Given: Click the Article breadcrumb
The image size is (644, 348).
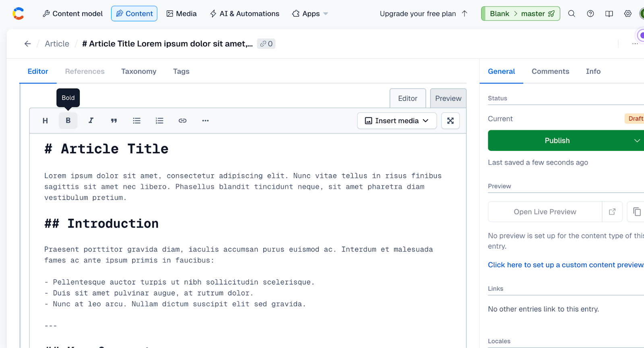Looking at the screenshot, I should pos(57,44).
